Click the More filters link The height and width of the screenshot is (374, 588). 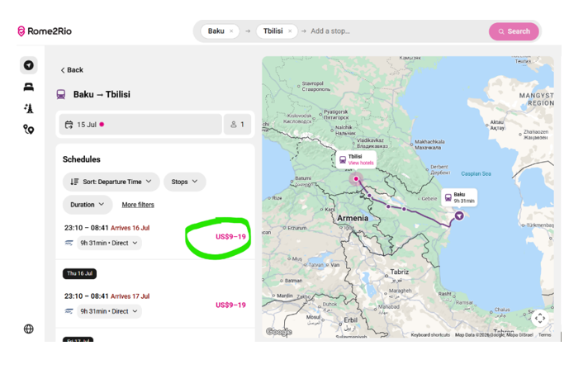[x=138, y=205]
